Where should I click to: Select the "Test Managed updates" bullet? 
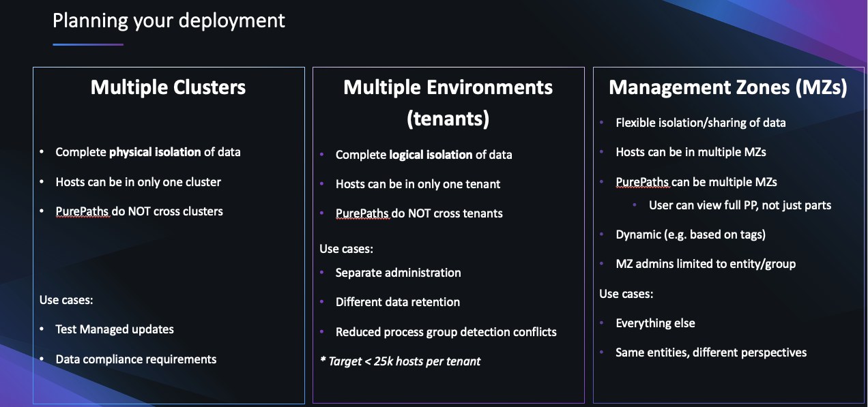115,329
